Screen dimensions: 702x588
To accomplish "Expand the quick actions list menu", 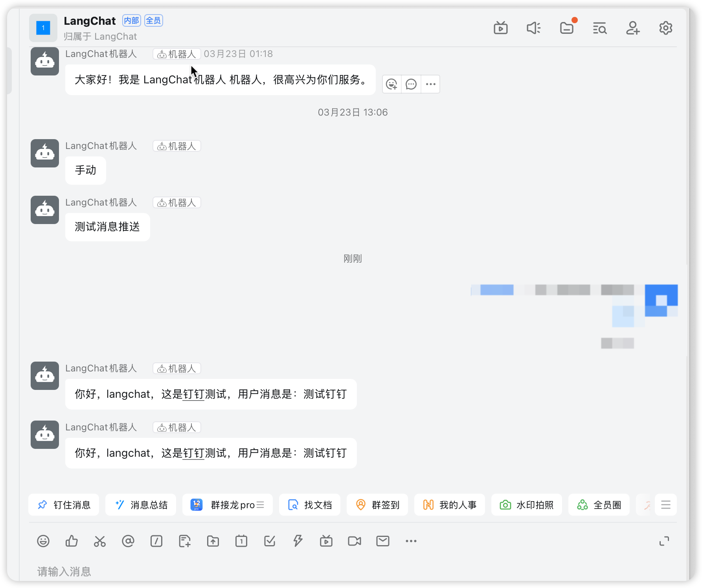I will click(665, 505).
